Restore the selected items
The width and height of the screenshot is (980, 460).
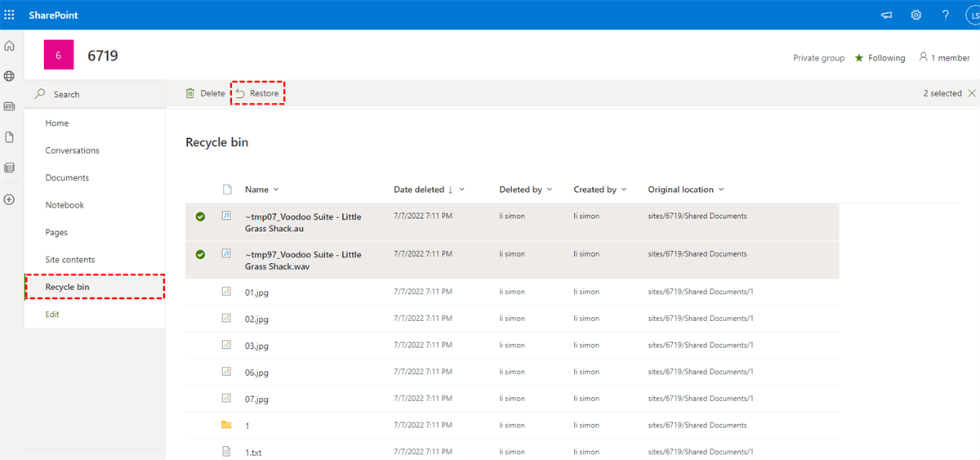point(257,93)
